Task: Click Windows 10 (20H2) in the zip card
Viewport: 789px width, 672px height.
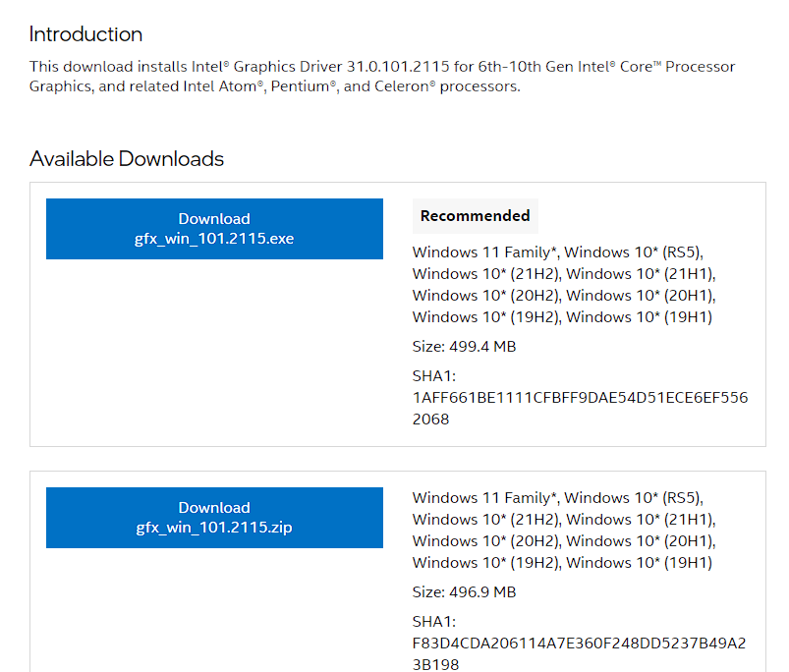Action: (x=485, y=541)
